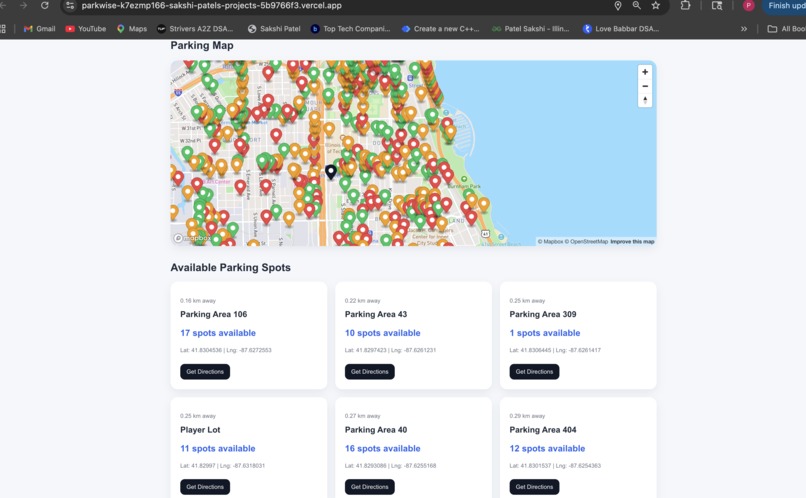
Task: Click the Available Parking Spots heading
Action: (x=230, y=267)
